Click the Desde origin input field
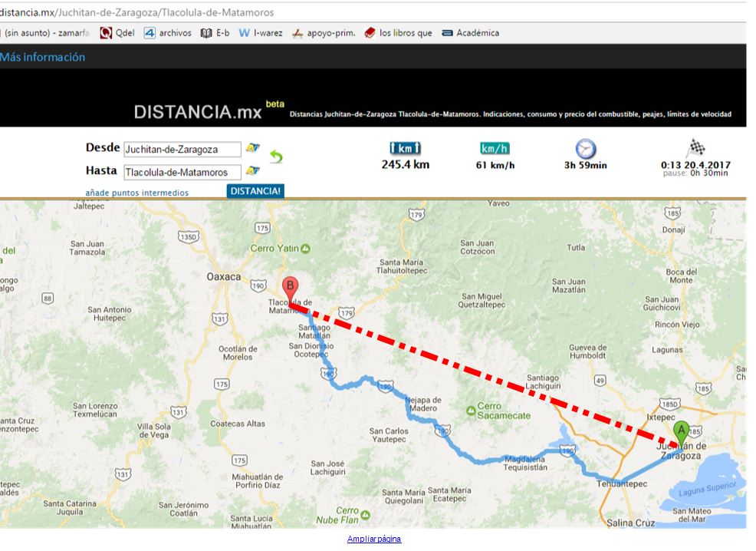Image resolution: width=756 pixels, height=551 pixels. tap(182, 149)
